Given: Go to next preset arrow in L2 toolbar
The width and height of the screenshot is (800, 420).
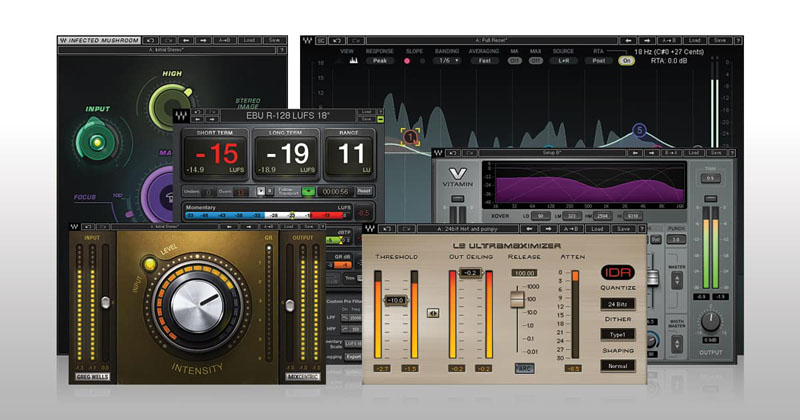Looking at the screenshot, I should (548, 229).
